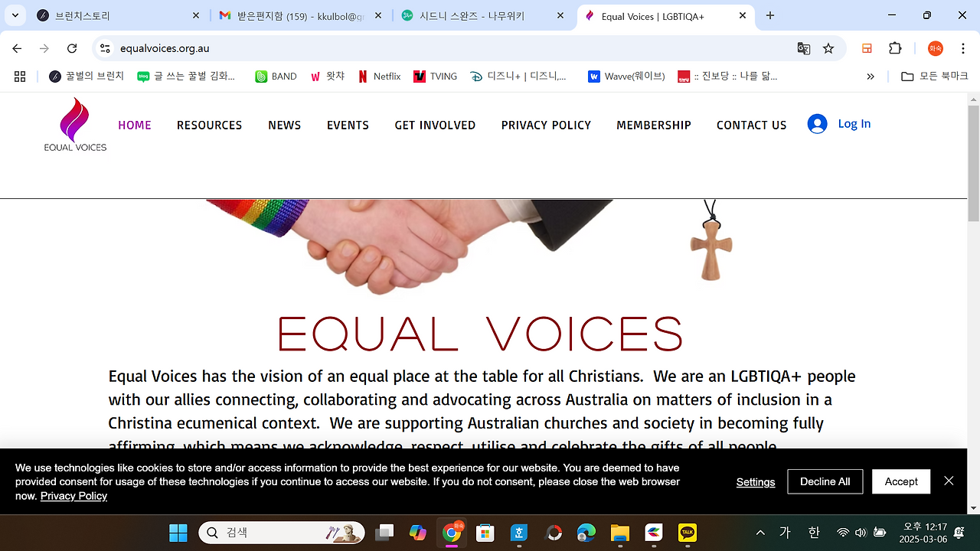Open the Chrome apps grid icon
980x551 pixels.
point(20,77)
